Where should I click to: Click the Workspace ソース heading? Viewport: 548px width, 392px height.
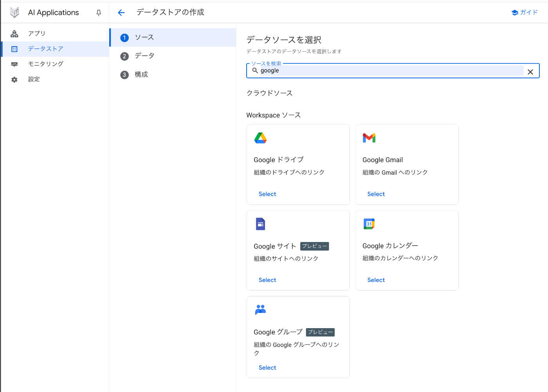274,115
